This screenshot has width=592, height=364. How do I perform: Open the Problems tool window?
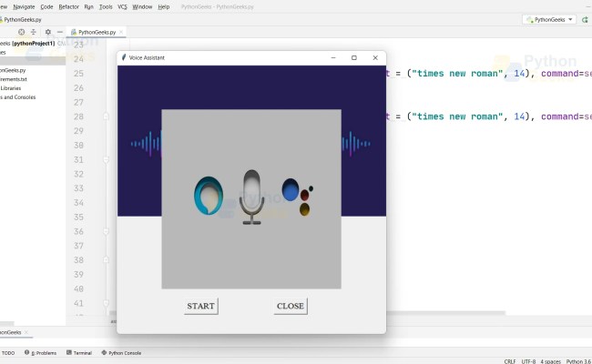(40, 353)
